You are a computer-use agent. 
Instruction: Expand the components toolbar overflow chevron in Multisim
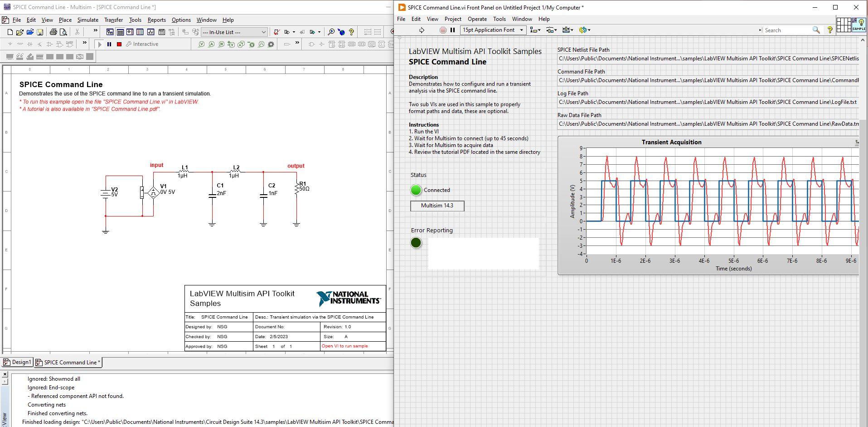click(84, 43)
